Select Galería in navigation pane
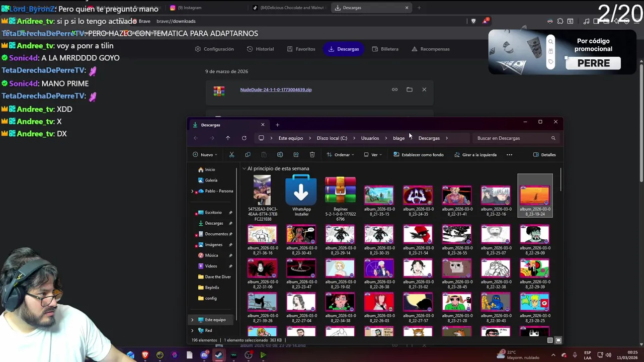This screenshot has width=644, height=362. click(211, 180)
